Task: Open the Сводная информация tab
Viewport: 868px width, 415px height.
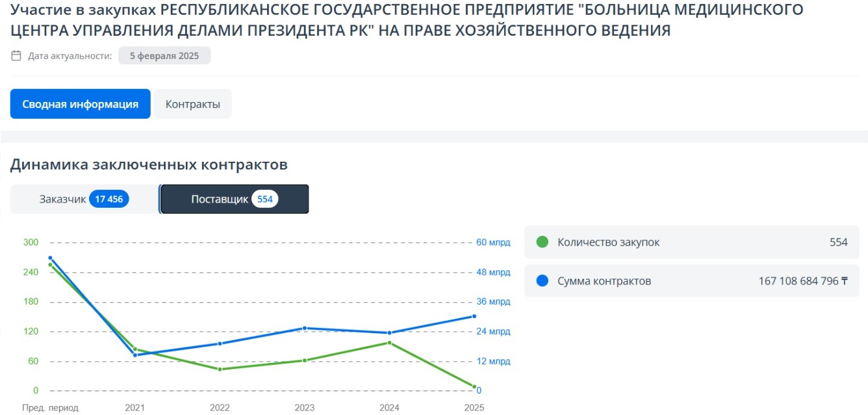Action: (81, 104)
